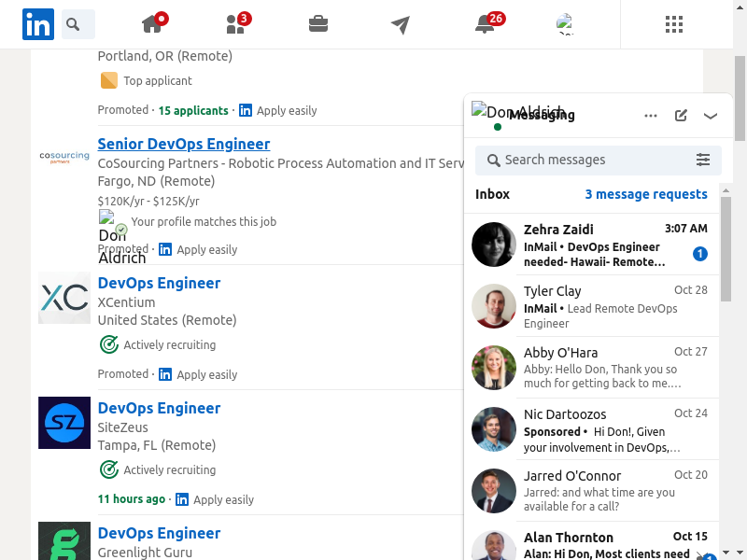747x560 pixels.
Task: Open message filter options icon
Action: (703, 160)
